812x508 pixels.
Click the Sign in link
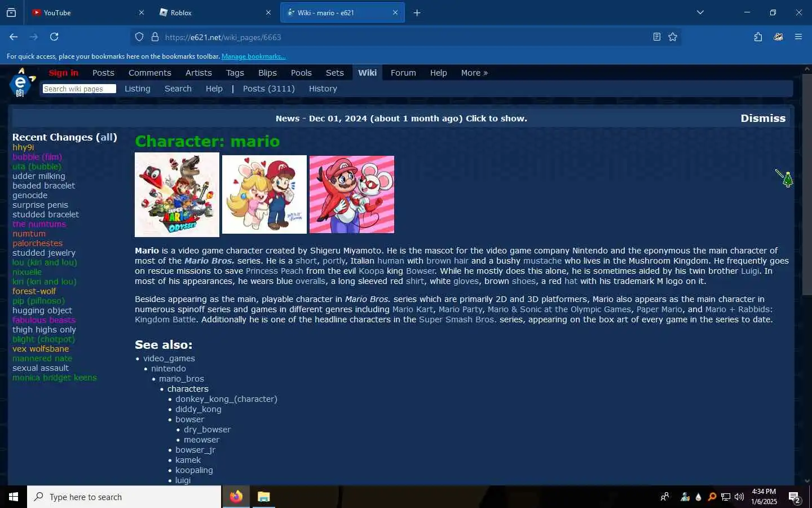click(63, 73)
